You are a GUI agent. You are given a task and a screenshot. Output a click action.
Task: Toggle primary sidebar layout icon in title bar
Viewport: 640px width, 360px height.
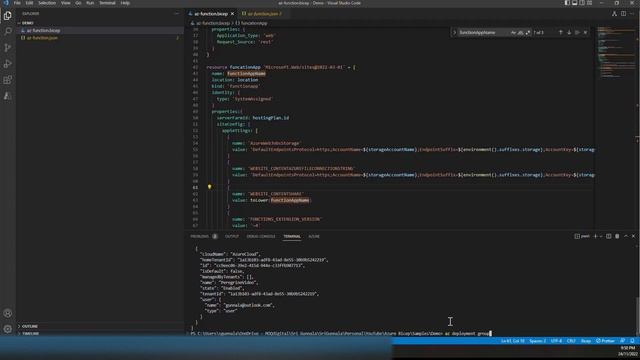(x=567, y=3)
